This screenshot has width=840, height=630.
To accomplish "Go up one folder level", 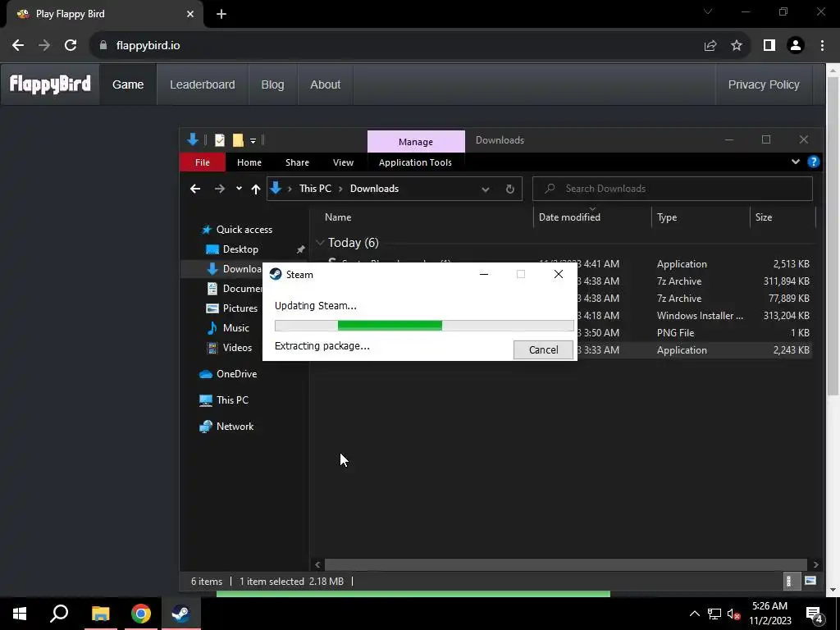I will pyautogui.click(x=256, y=189).
